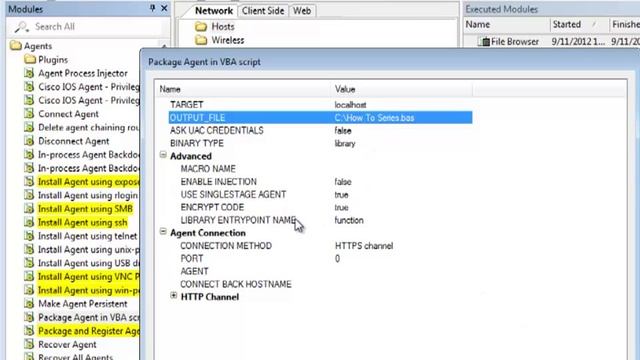Image resolution: width=640 pixels, height=360 pixels.
Task: Click the Hosts folder icon
Action: pyautogui.click(x=201, y=27)
